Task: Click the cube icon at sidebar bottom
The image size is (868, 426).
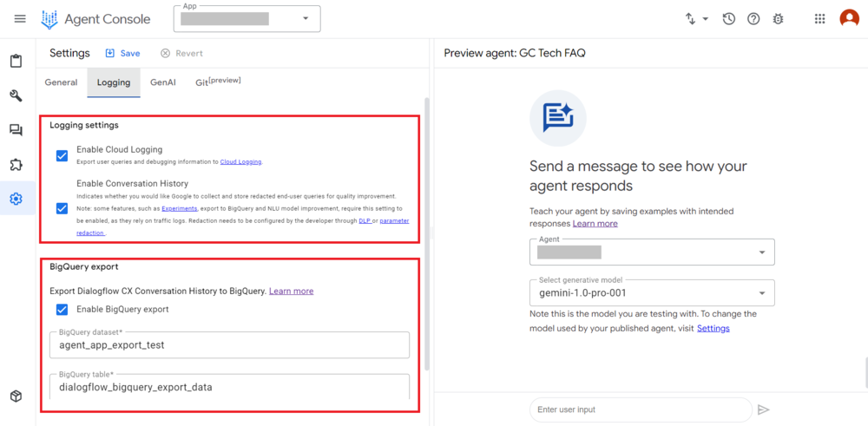Action: pyautogui.click(x=16, y=396)
